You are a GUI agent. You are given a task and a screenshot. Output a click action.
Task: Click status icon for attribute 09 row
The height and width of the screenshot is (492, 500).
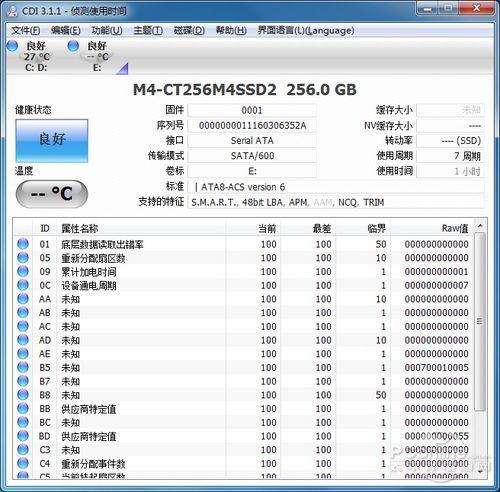pos(23,271)
